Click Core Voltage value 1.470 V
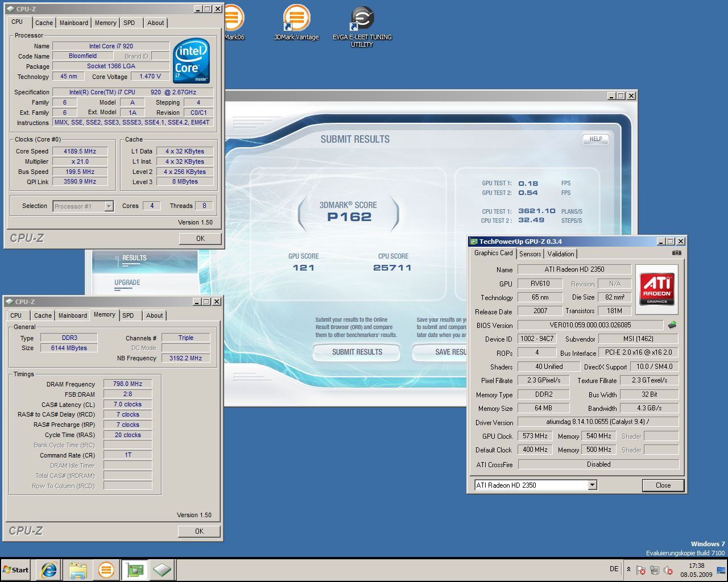The width and height of the screenshot is (728, 582). pyautogui.click(x=150, y=76)
